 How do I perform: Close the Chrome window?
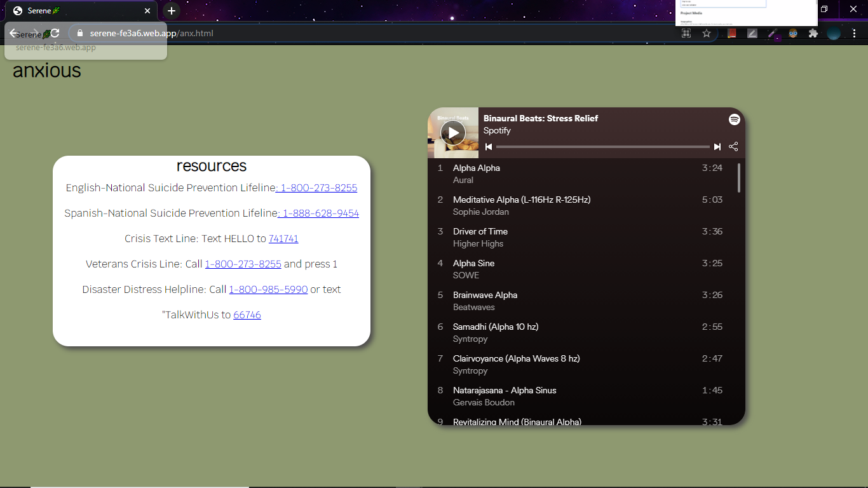click(853, 9)
